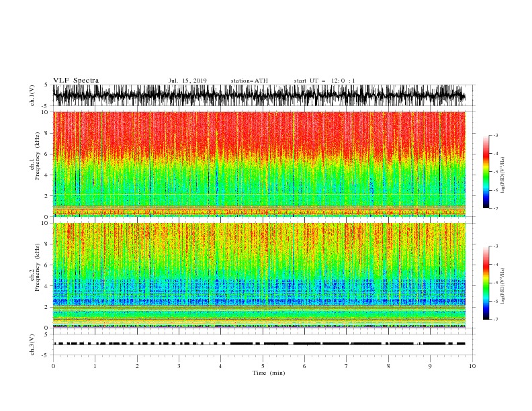Click the "ch.2 Frequency (kHz)" axis label
Viewport: 532px width, 411px height.
[x=34, y=267]
